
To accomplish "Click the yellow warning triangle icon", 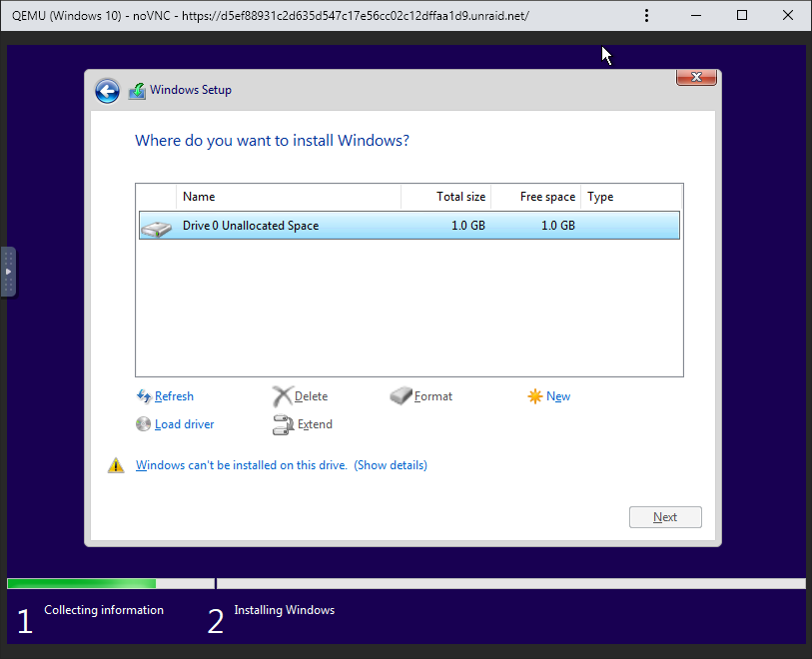I will point(116,465).
